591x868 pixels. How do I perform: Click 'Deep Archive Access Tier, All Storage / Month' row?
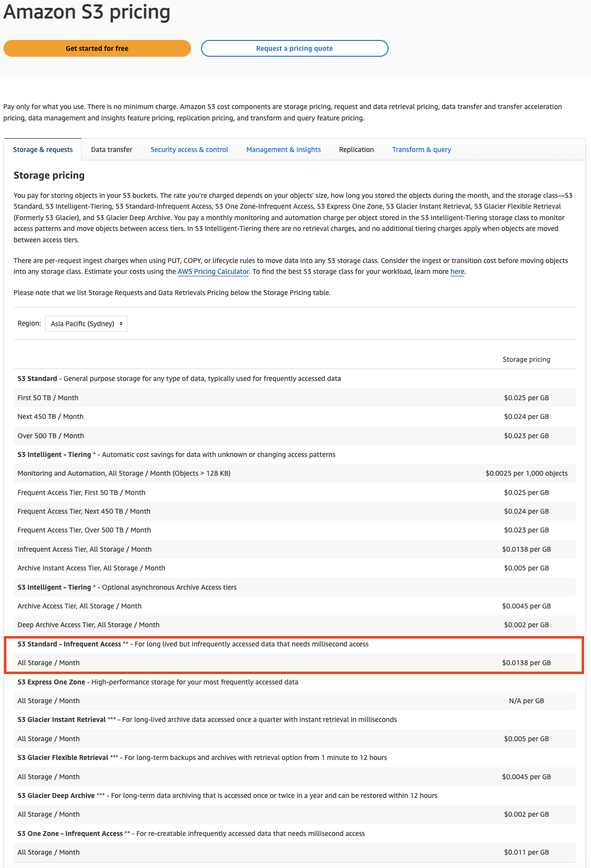pos(295,625)
